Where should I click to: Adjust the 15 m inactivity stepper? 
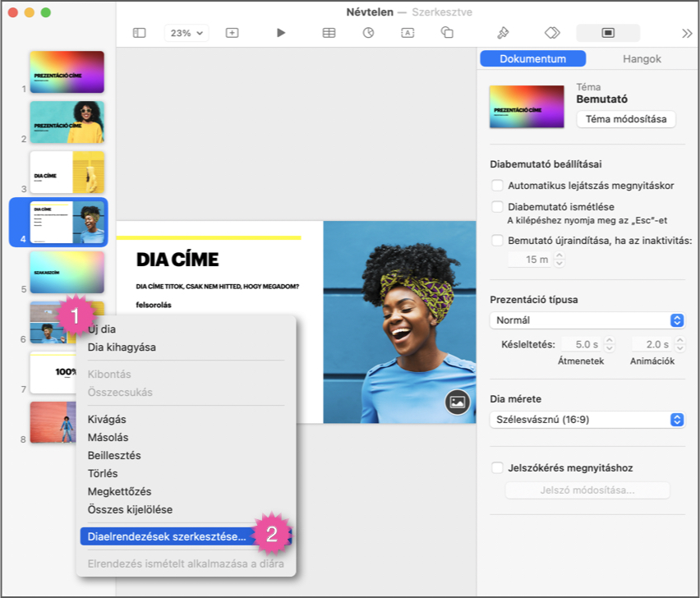560,260
